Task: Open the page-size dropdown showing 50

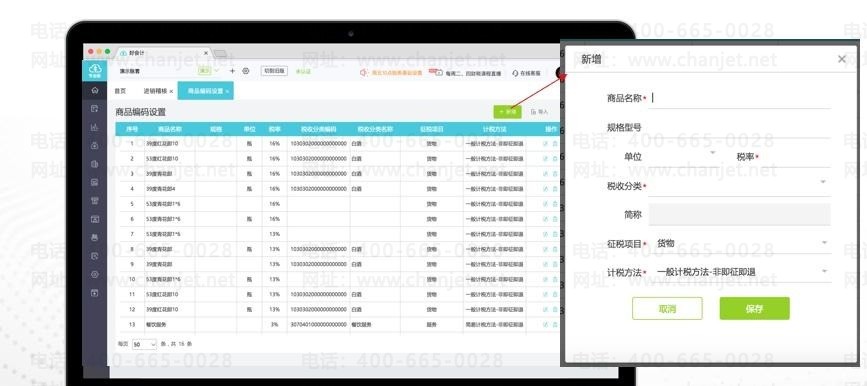Action: [144, 345]
